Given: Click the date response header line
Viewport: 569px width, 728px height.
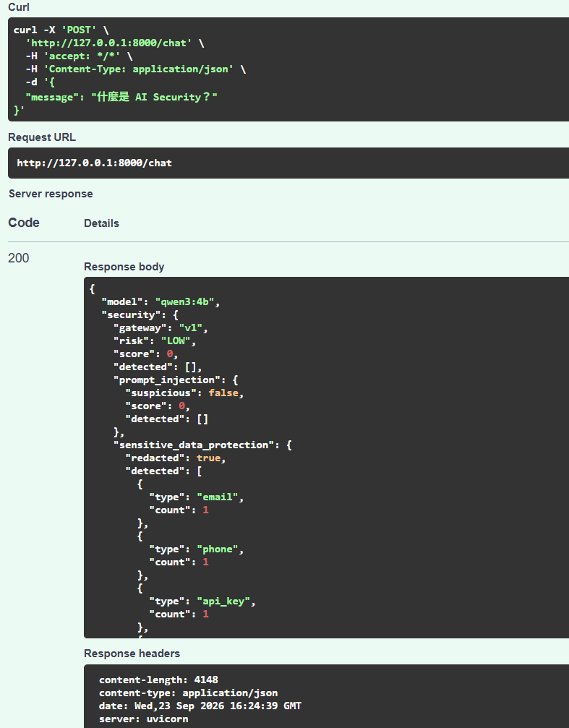Looking at the screenshot, I should [x=200, y=706].
